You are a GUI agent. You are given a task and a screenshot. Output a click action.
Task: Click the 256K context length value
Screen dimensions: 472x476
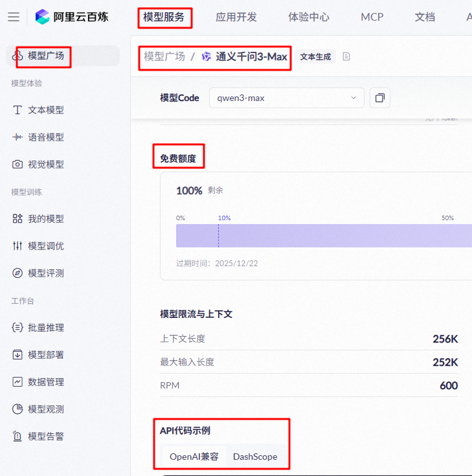[x=445, y=339]
